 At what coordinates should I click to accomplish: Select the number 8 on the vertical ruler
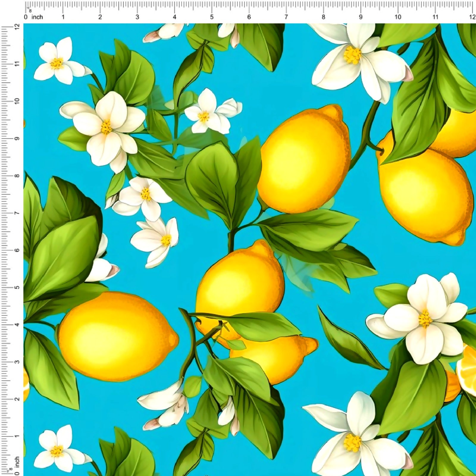17,176
